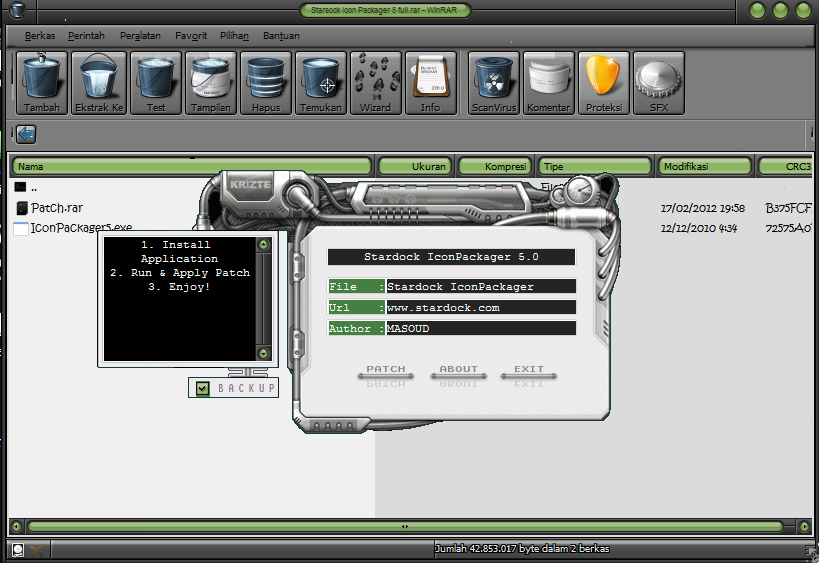Start ScanVirus tool
819x563 pixels.
494,83
